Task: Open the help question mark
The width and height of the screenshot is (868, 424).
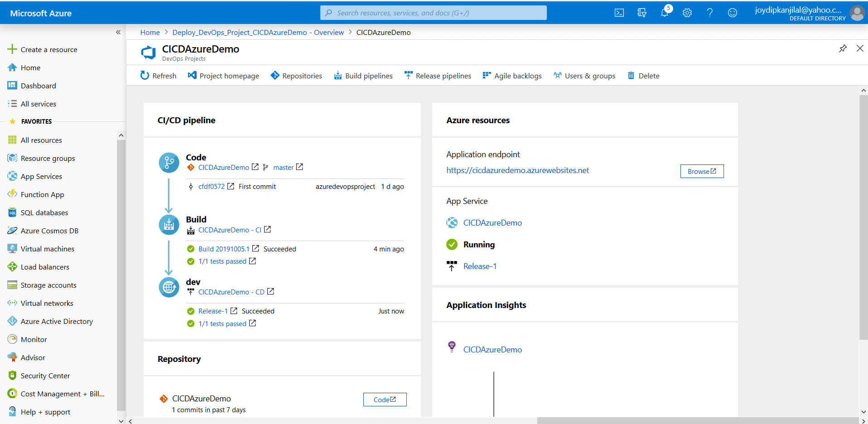Action: tap(710, 13)
